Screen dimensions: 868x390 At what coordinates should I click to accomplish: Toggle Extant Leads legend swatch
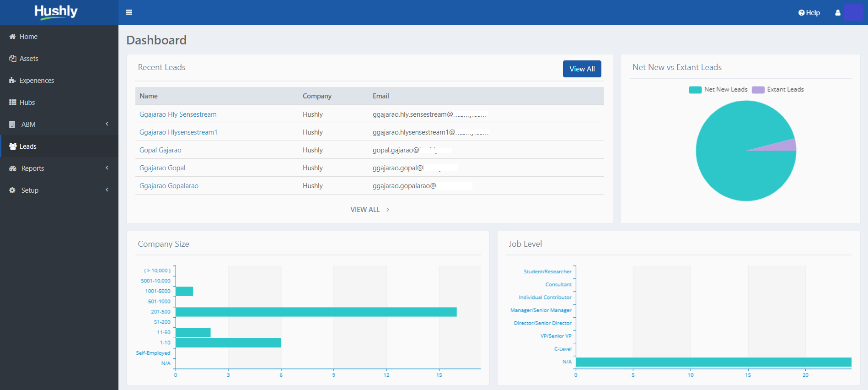coord(758,90)
